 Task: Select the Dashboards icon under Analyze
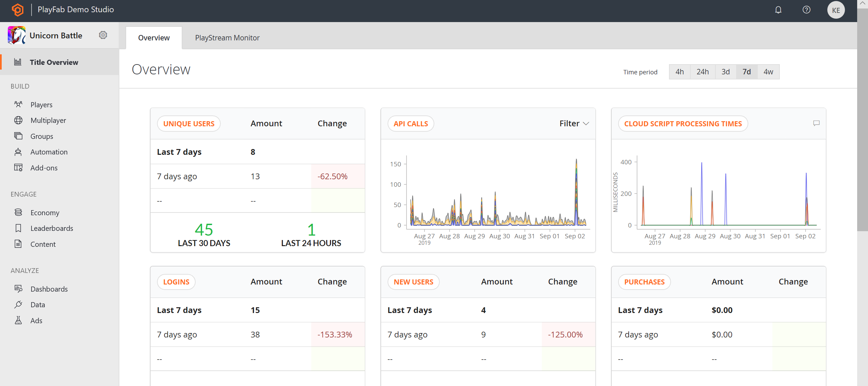pyautogui.click(x=18, y=289)
